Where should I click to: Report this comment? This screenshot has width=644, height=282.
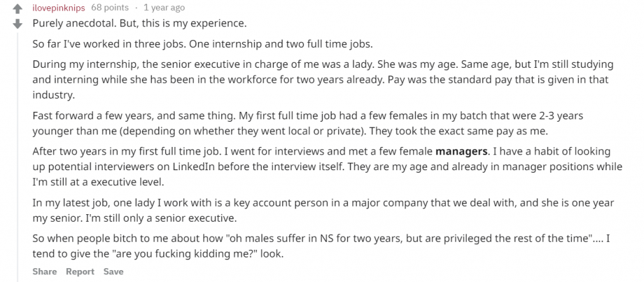80,271
